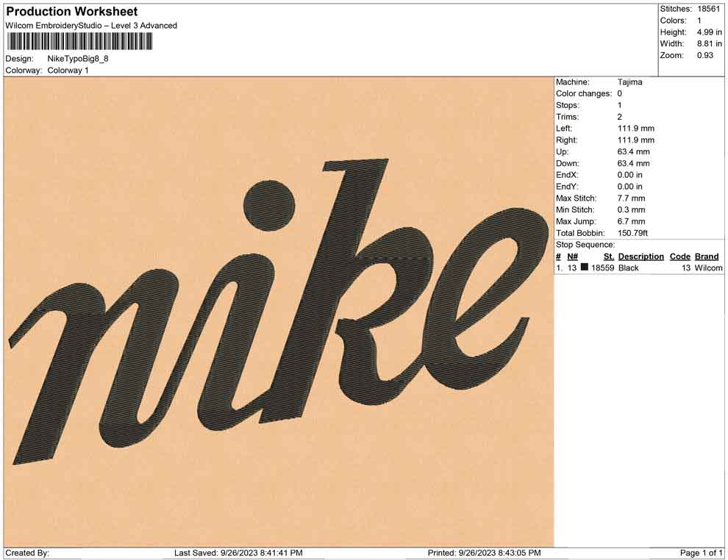
Task: Click the barcode under Wilcom EmbroideryStudio
Action: [79, 42]
